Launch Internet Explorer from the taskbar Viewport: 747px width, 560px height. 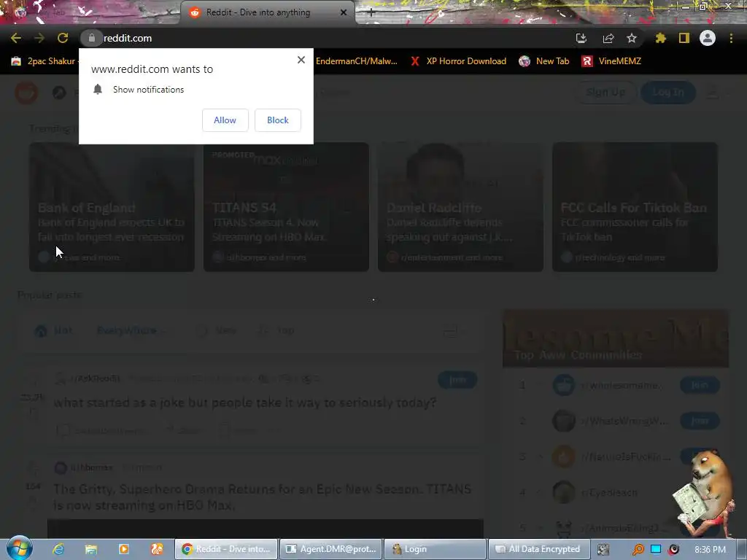coord(58,549)
